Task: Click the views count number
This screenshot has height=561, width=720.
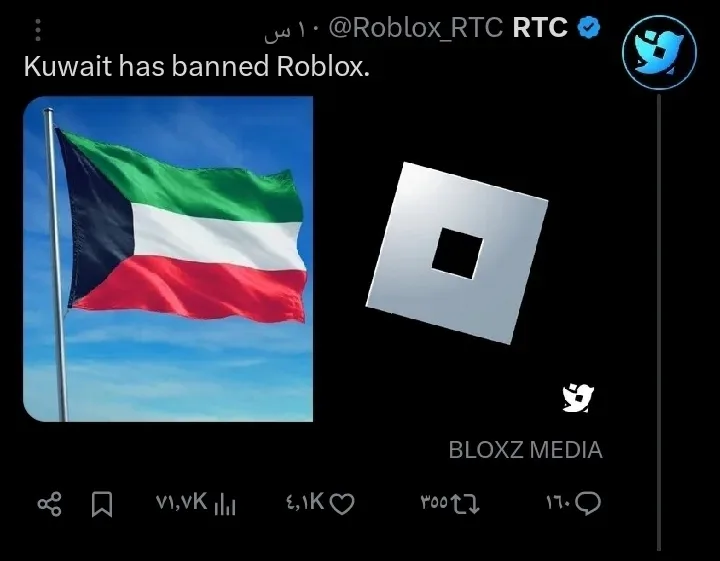Action: coord(181,502)
